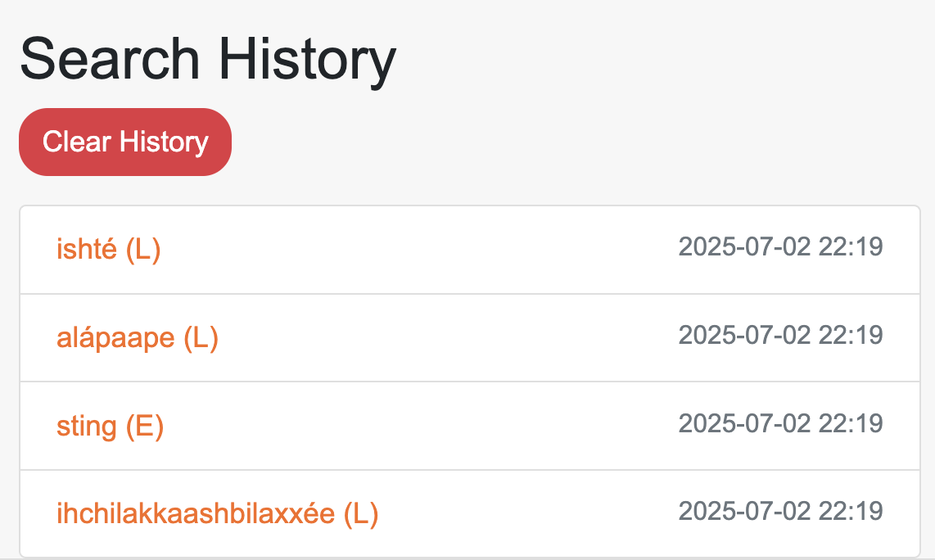The width and height of the screenshot is (935, 560).
Task: Click the (L) tag after alápaape
Action: [x=201, y=337]
